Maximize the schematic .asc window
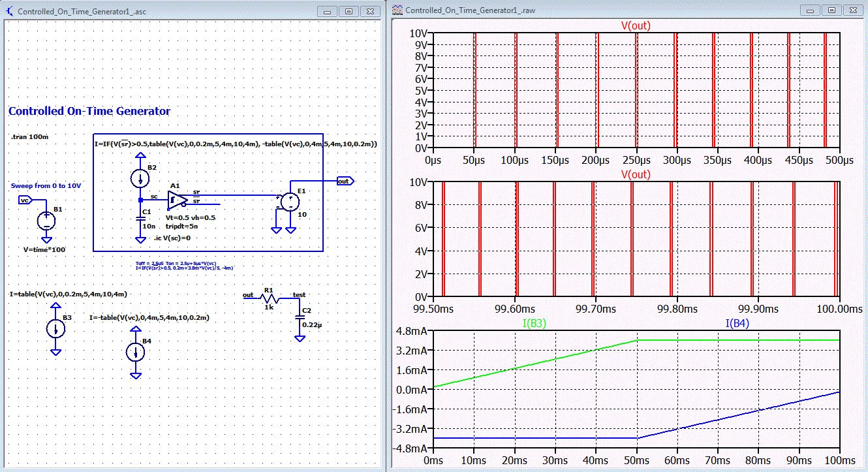The width and height of the screenshot is (868, 472). [349, 11]
